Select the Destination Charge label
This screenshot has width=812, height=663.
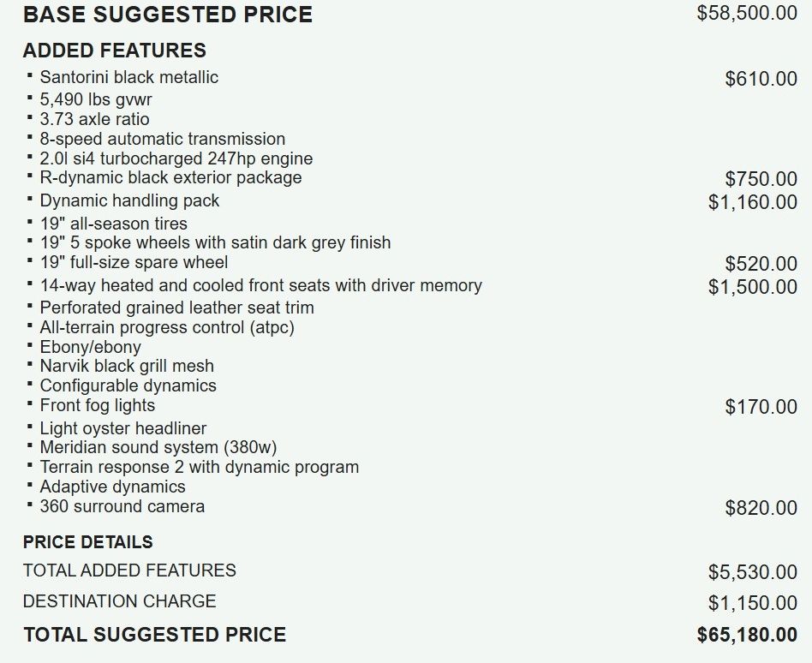(x=119, y=601)
